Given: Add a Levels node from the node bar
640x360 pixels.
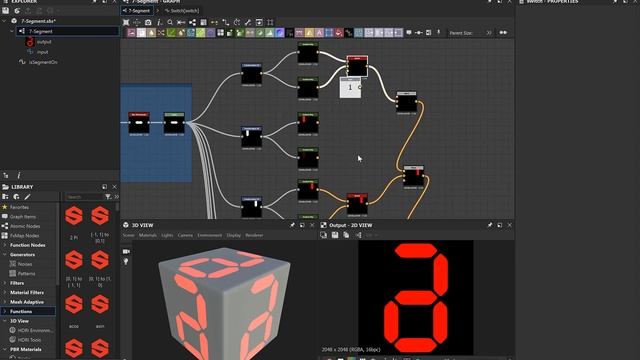Looking at the screenshot, I should [x=269, y=33].
